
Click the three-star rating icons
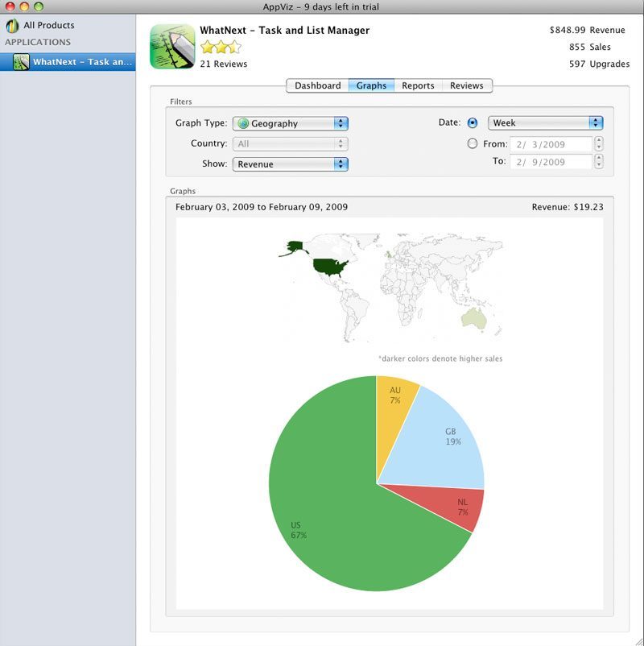tap(220, 47)
